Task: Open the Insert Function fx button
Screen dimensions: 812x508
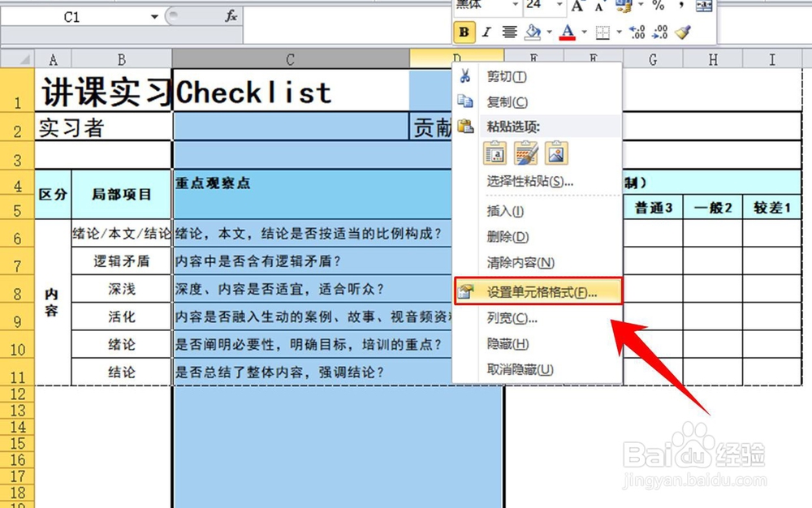Action: tap(230, 16)
